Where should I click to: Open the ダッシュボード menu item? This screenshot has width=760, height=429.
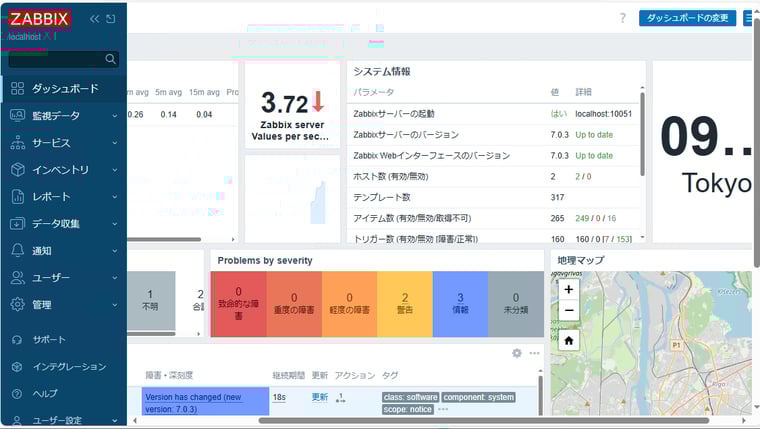(63, 89)
